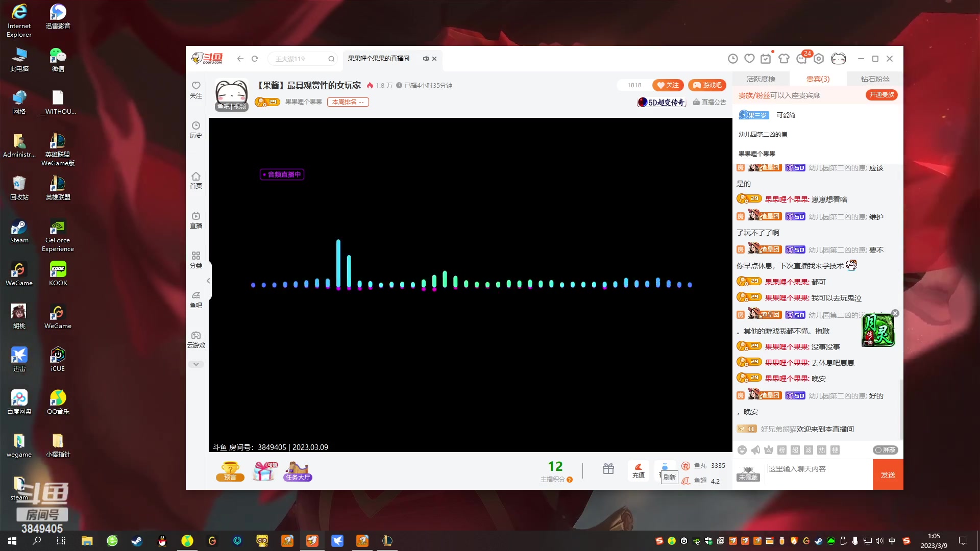Click the gift box 礼物 icon
The width and height of the screenshot is (980, 551).
[608, 468]
